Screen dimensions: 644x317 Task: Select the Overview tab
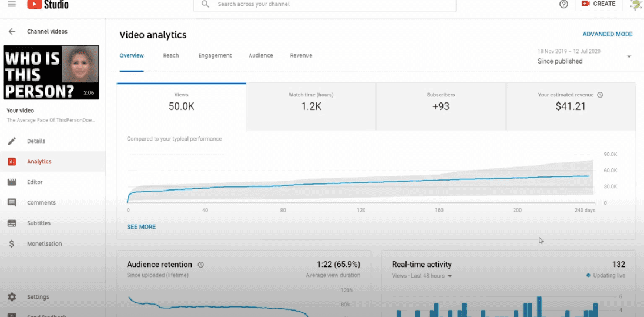point(132,55)
